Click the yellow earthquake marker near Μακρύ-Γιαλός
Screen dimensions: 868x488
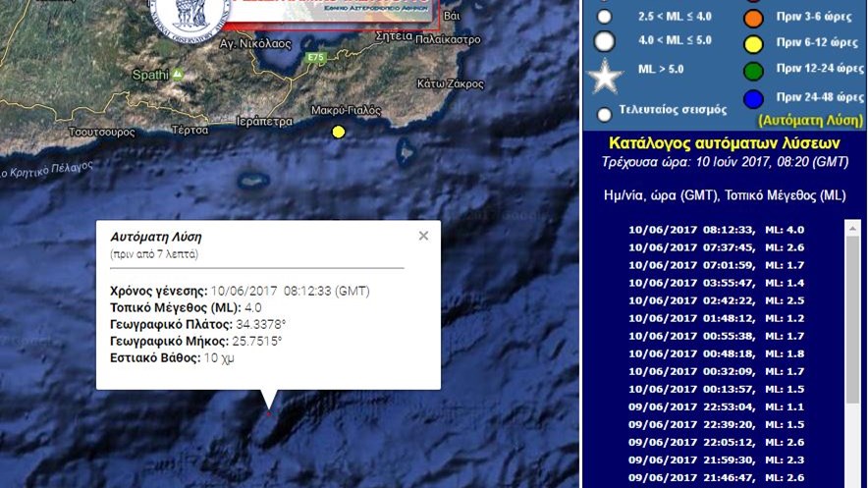(338, 132)
